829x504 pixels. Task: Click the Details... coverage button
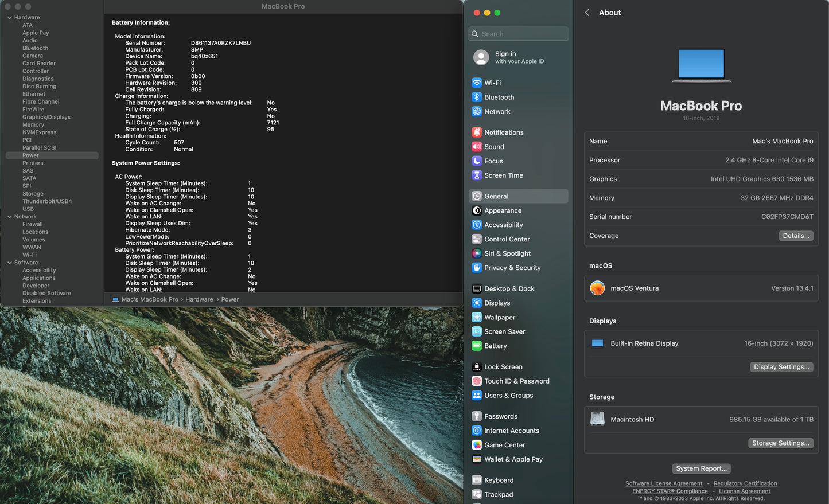pos(796,236)
